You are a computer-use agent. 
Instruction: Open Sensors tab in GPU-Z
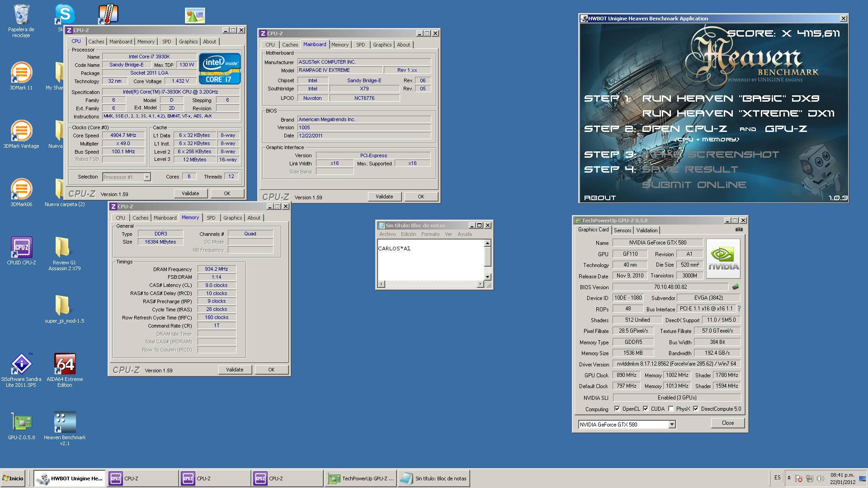point(622,230)
